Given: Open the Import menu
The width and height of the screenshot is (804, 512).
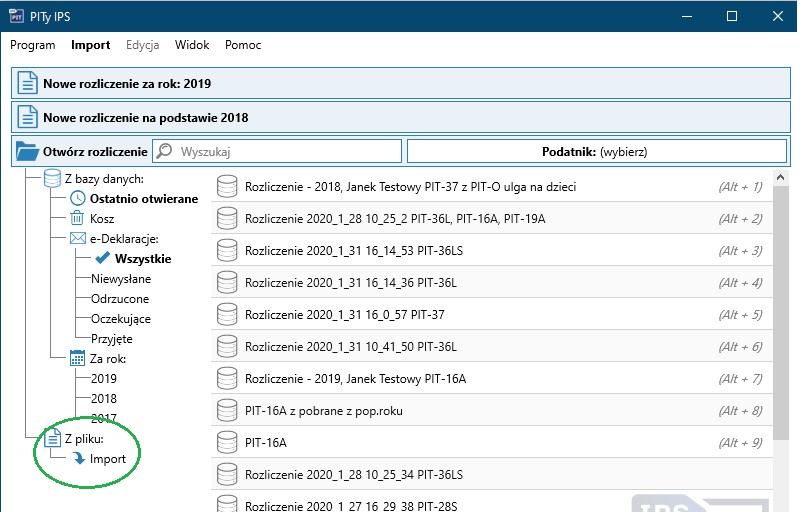Looking at the screenshot, I should (x=90, y=45).
